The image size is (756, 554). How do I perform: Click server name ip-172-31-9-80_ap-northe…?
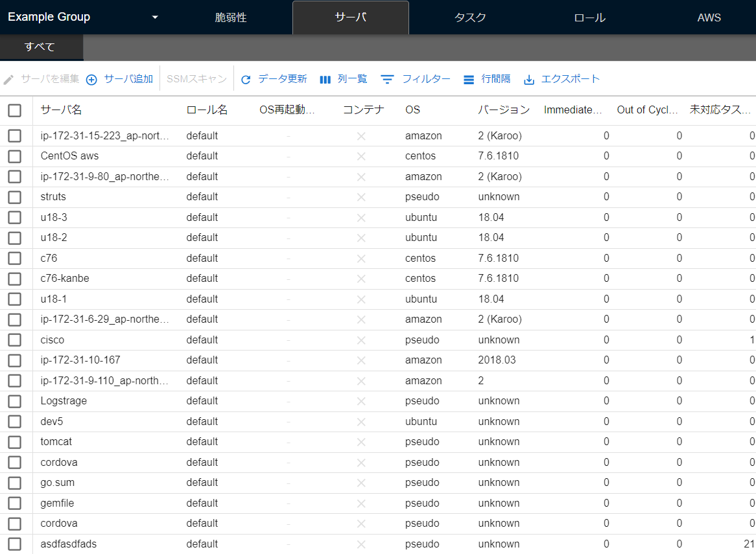(104, 177)
